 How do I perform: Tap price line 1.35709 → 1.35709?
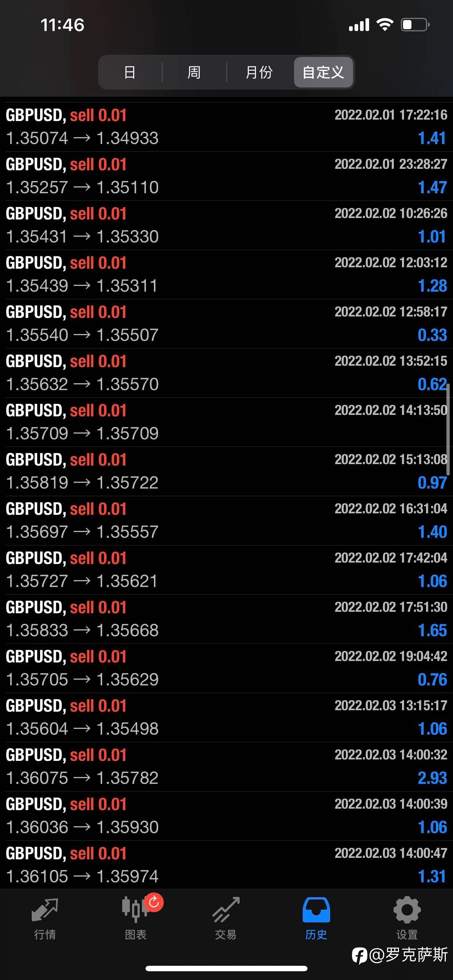pyautogui.click(x=82, y=433)
